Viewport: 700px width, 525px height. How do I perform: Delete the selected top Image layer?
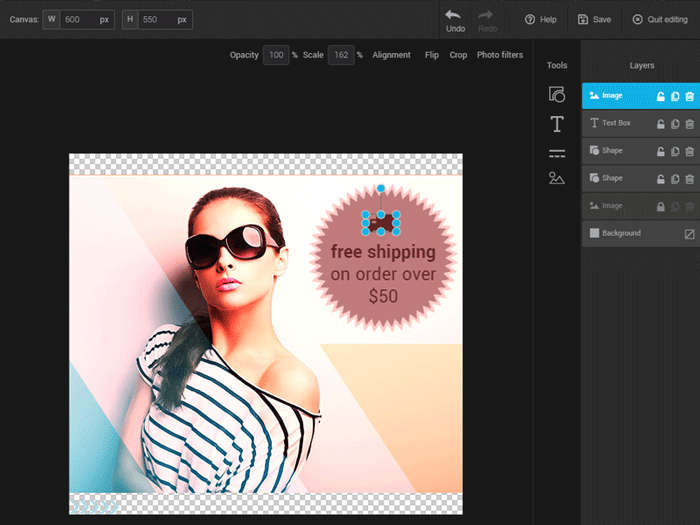pyautogui.click(x=689, y=96)
